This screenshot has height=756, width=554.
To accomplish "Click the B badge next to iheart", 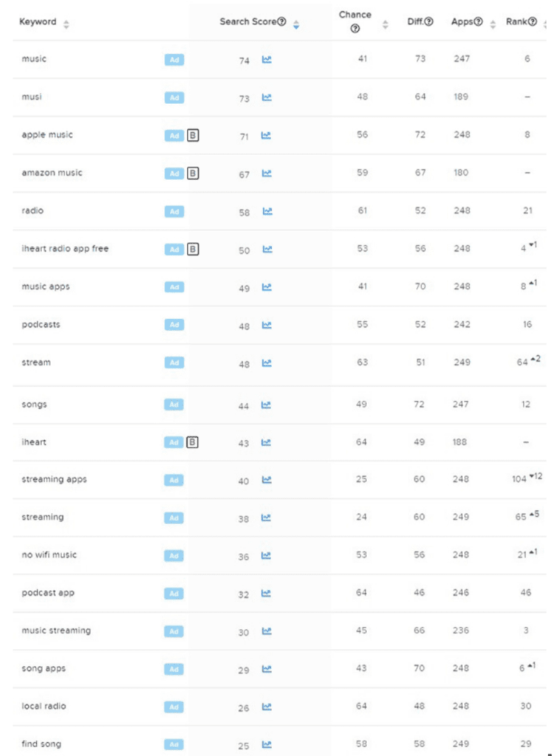I will tap(192, 442).
